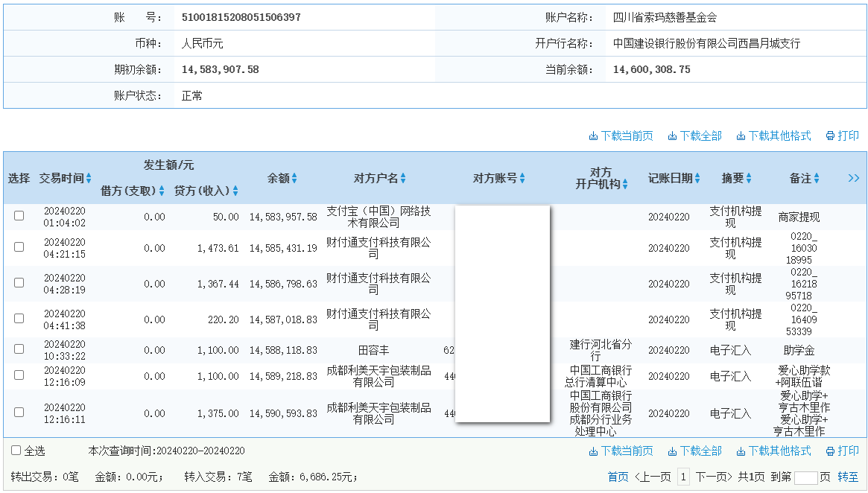Sort 借方(支取) column via its arrow icon

pyautogui.click(x=162, y=191)
